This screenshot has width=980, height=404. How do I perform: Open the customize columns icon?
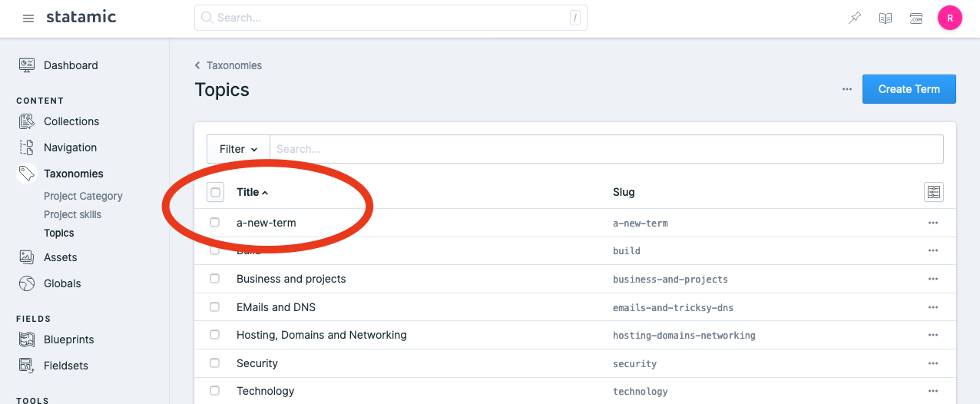[x=933, y=192]
